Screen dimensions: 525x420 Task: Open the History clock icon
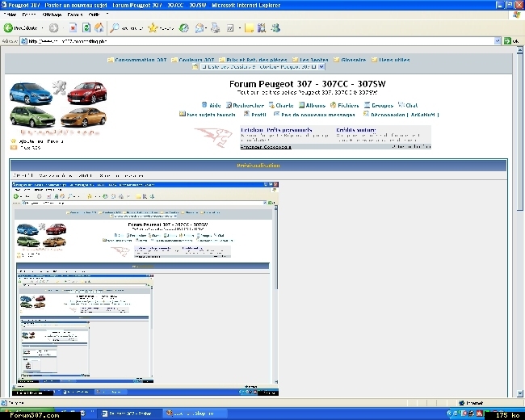click(183, 28)
